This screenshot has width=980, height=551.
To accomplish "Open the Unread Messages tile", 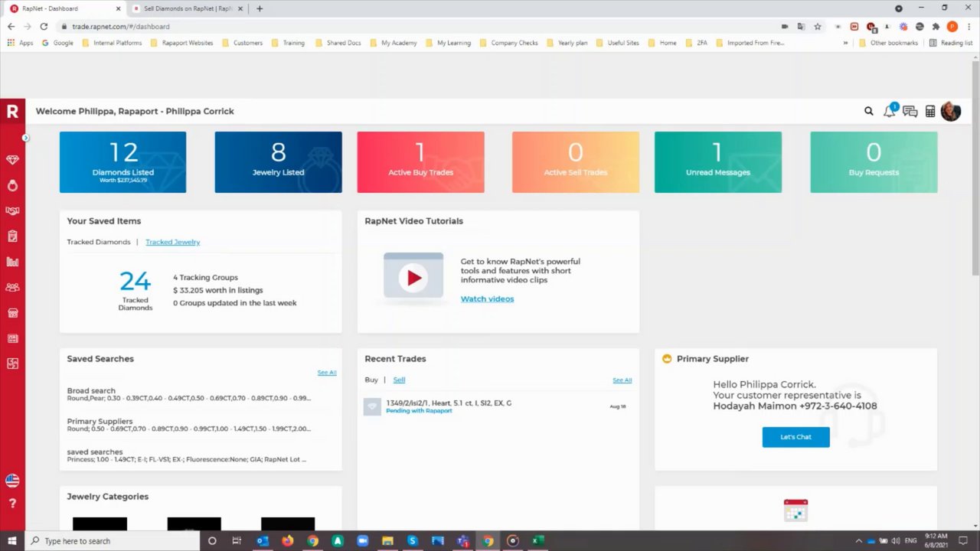I will [718, 162].
